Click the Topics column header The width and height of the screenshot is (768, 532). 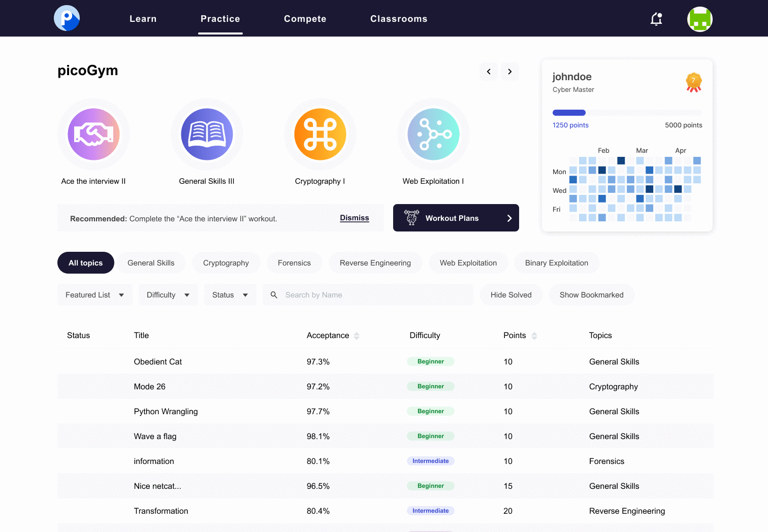pyautogui.click(x=600, y=336)
